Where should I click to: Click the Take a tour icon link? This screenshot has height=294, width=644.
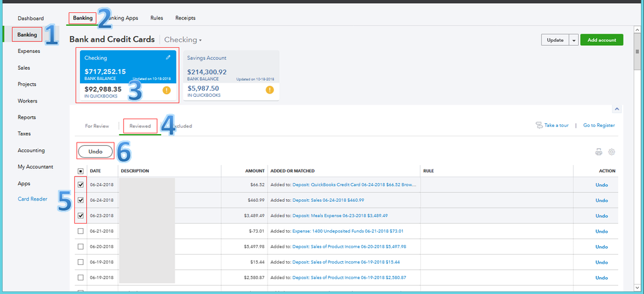tap(539, 126)
